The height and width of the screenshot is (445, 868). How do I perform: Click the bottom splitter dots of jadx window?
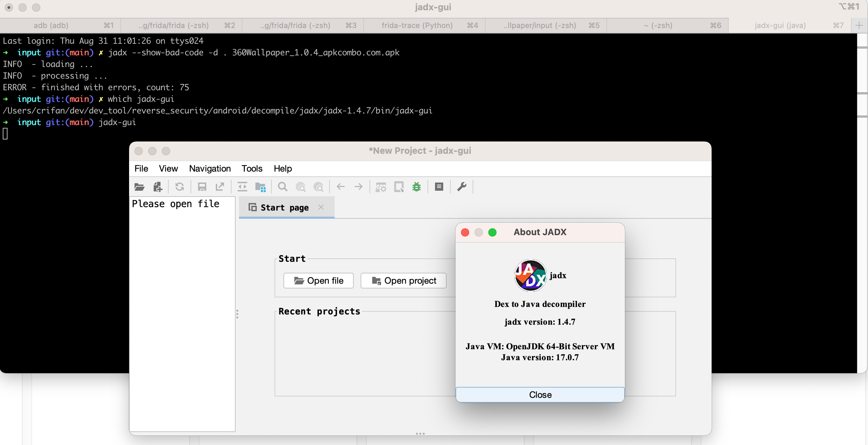420,434
